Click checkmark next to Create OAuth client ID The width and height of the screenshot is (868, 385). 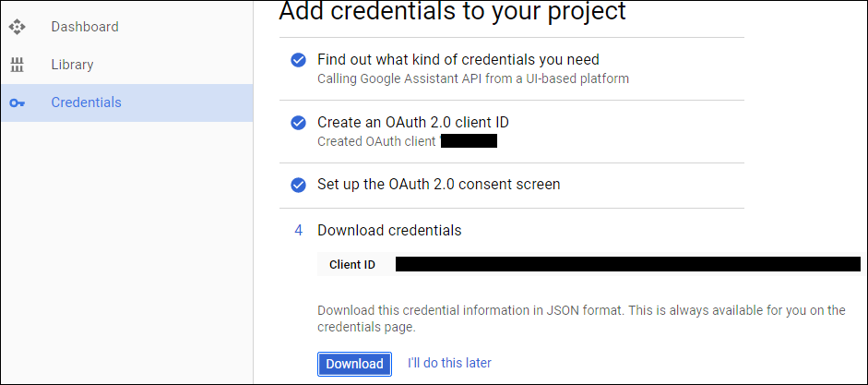coord(298,123)
